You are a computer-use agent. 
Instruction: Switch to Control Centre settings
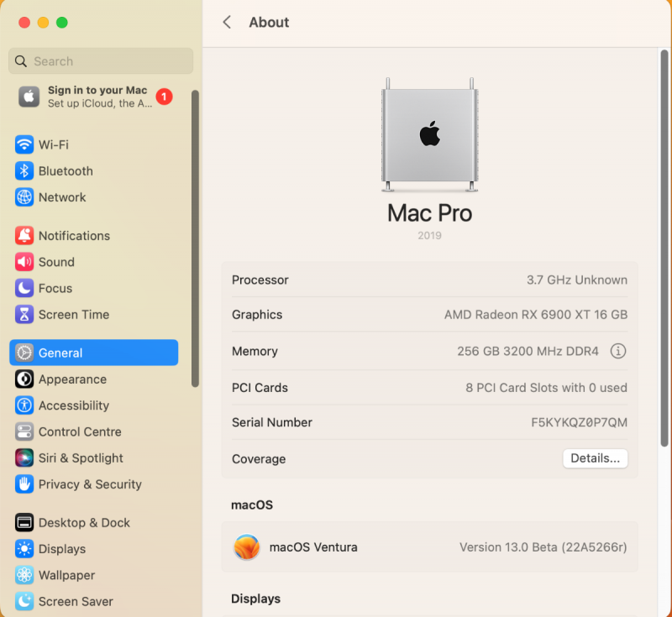coord(80,431)
